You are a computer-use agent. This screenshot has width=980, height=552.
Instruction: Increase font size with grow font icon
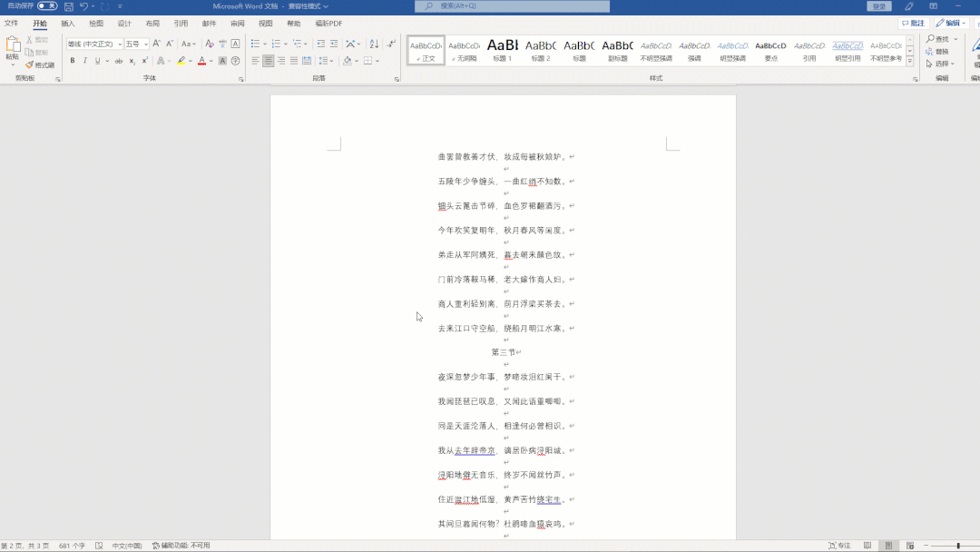(156, 44)
